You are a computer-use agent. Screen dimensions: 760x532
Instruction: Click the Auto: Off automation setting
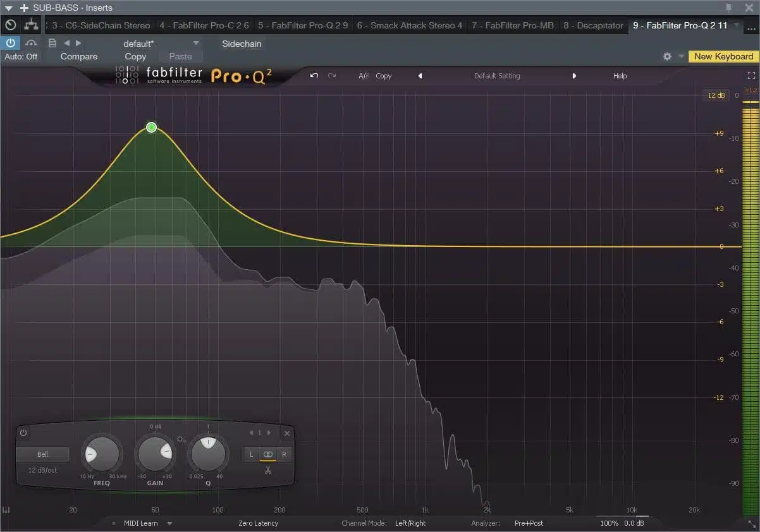click(21, 56)
